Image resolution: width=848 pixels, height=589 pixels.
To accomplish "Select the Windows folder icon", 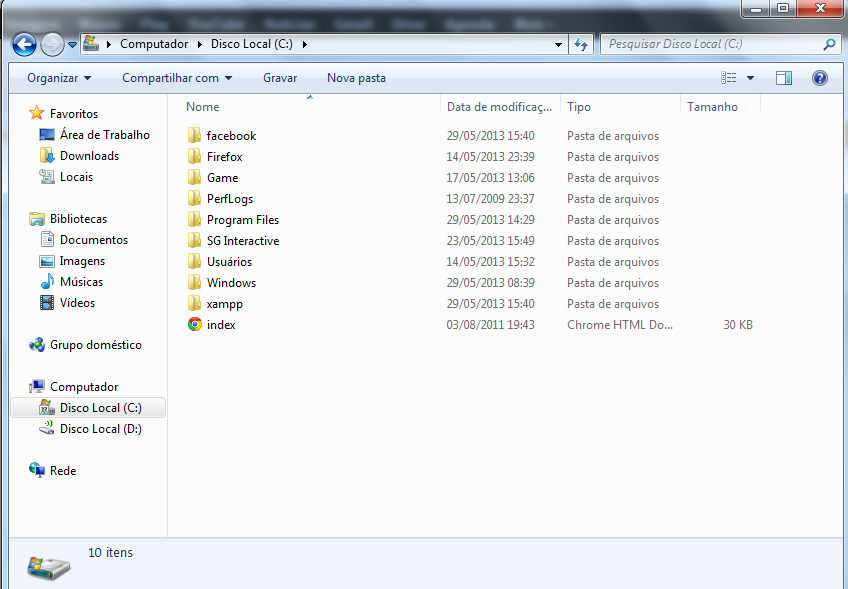I will [195, 283].
